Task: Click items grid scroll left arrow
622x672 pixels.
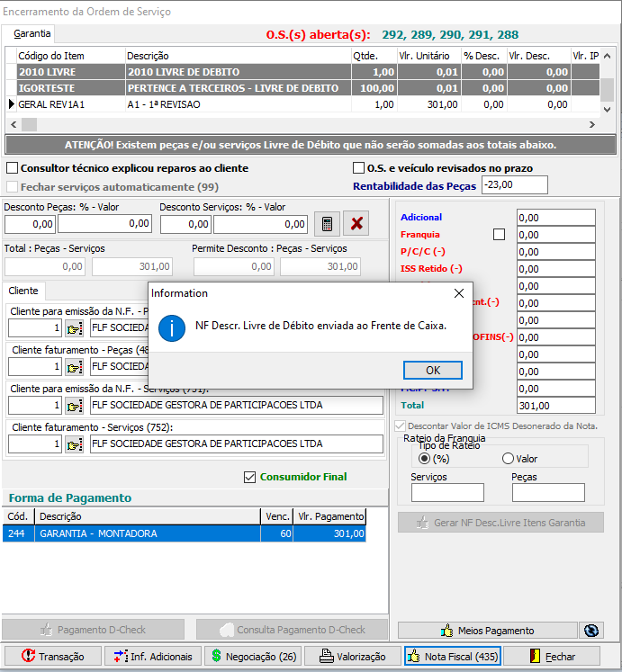Action: [x=14, y=125]
